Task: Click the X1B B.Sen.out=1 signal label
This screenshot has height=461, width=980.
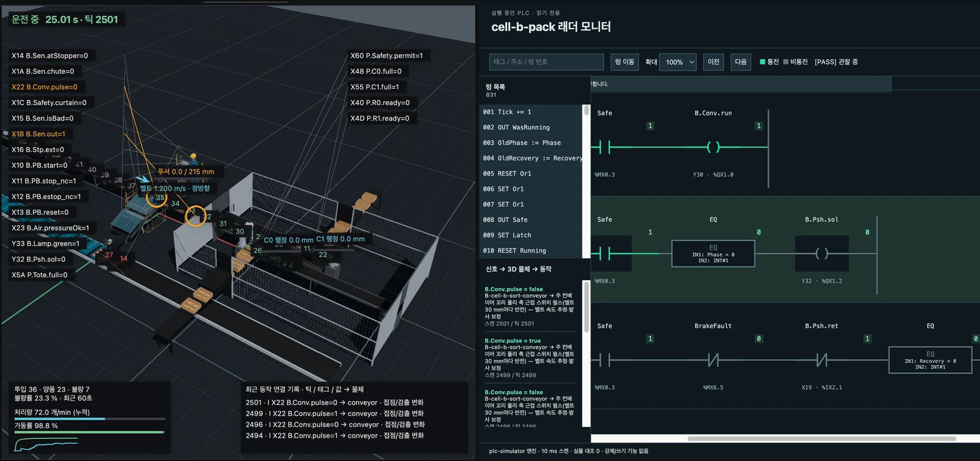Action: coord(38,134)
